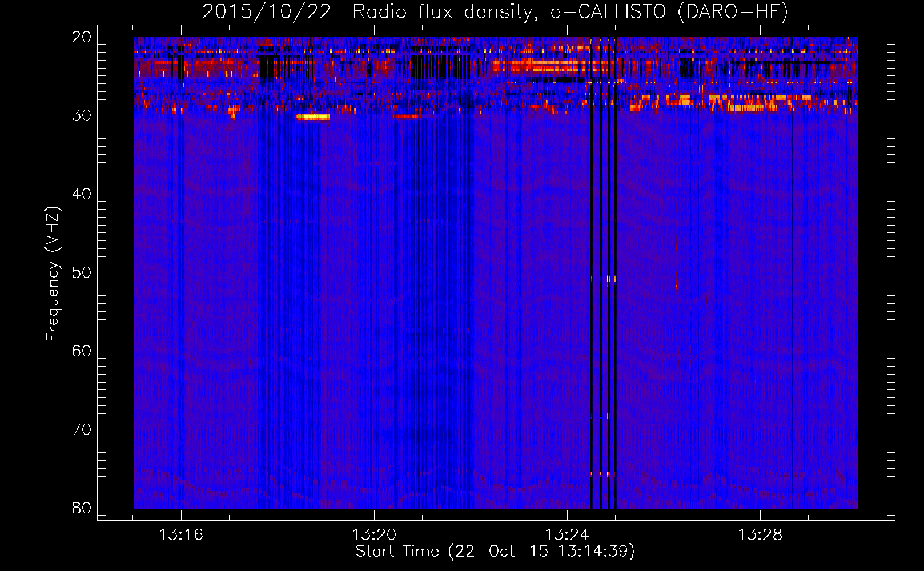Select the 13:16 time tick label
The height and width of the screenshot is (571, 924).
[181, 535]
